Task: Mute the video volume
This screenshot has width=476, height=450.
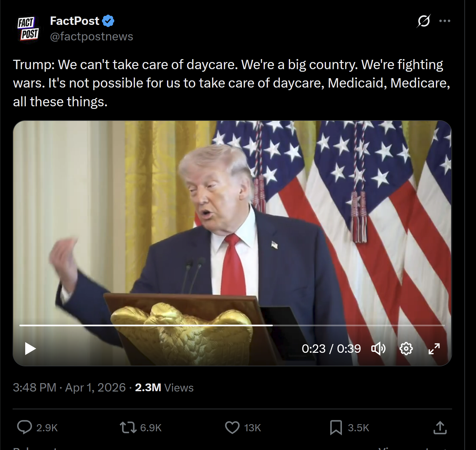Action: click(378, 349)
